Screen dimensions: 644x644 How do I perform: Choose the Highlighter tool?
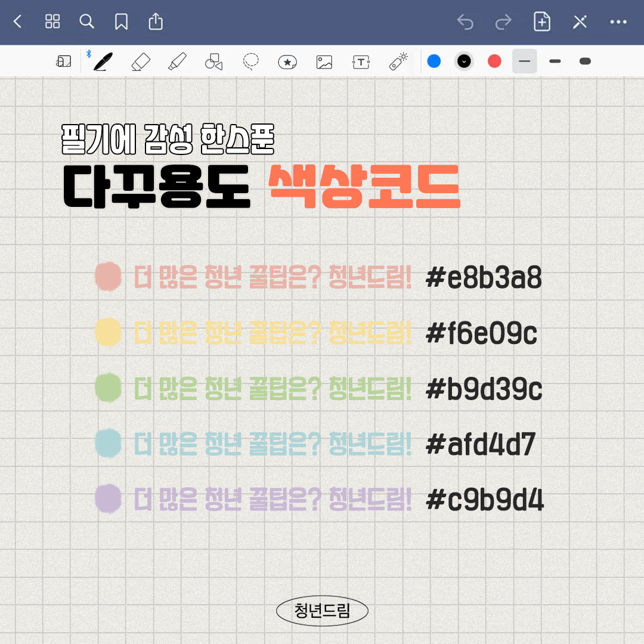click(177, 61)
